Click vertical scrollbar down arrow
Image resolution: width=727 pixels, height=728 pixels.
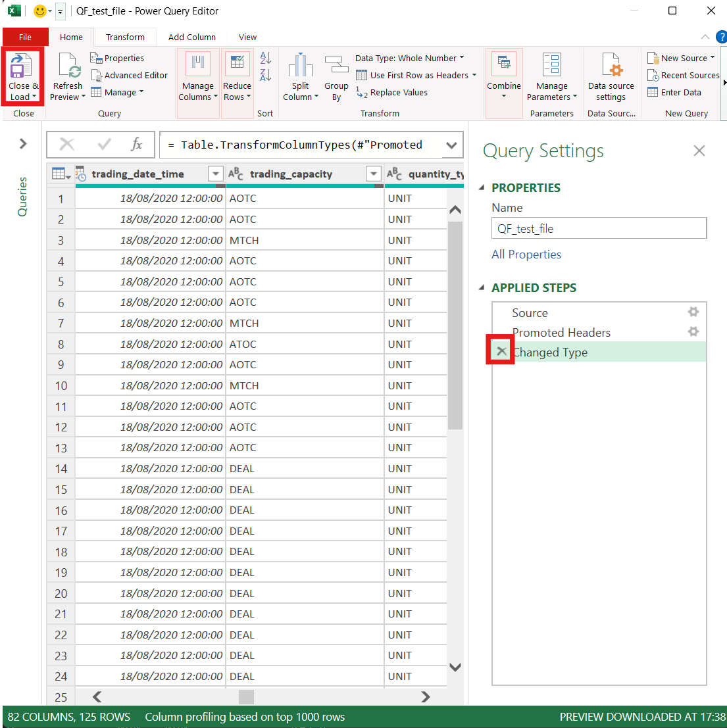click(x=455, y=667)
